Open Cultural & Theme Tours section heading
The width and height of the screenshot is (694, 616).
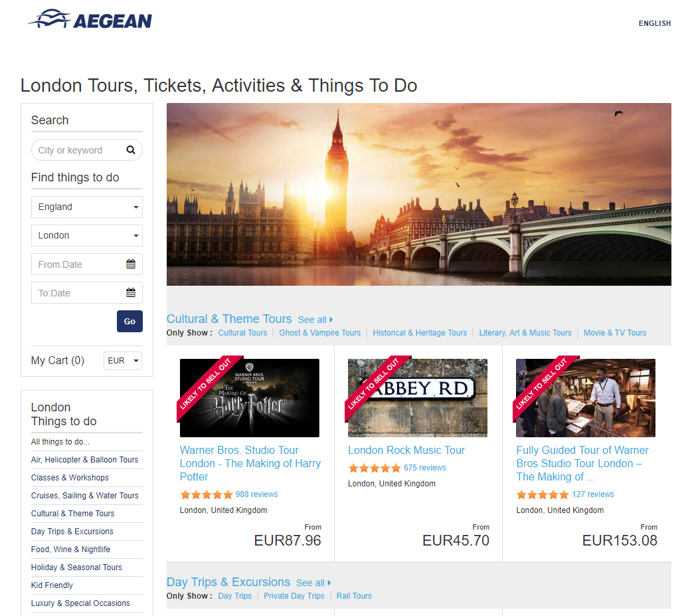229,319
